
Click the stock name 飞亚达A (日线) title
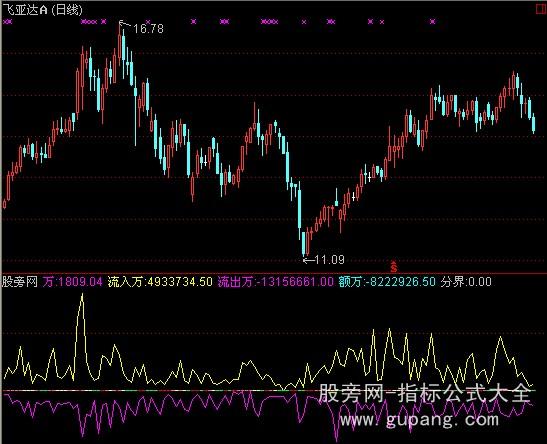pyautogui.click(x=43, y=9)
